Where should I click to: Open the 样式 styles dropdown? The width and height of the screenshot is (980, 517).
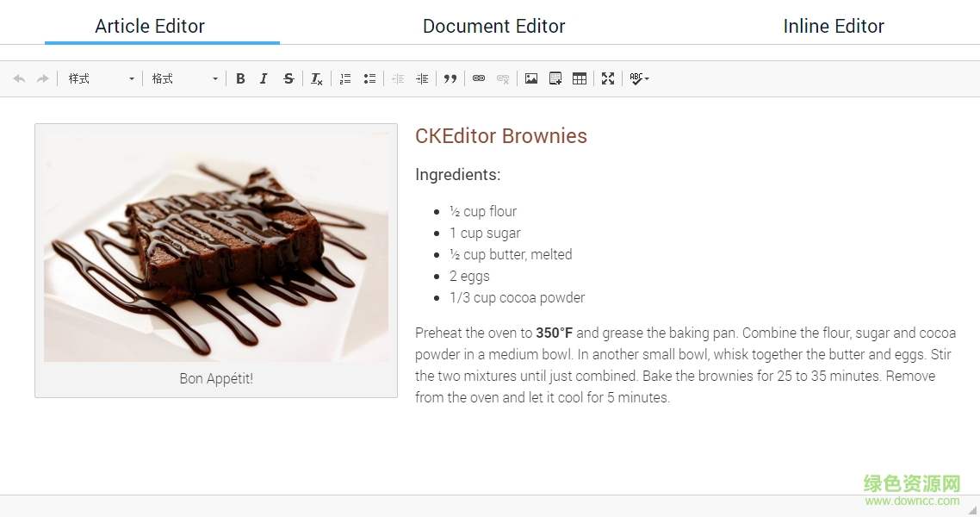click(x=101, y=78)
